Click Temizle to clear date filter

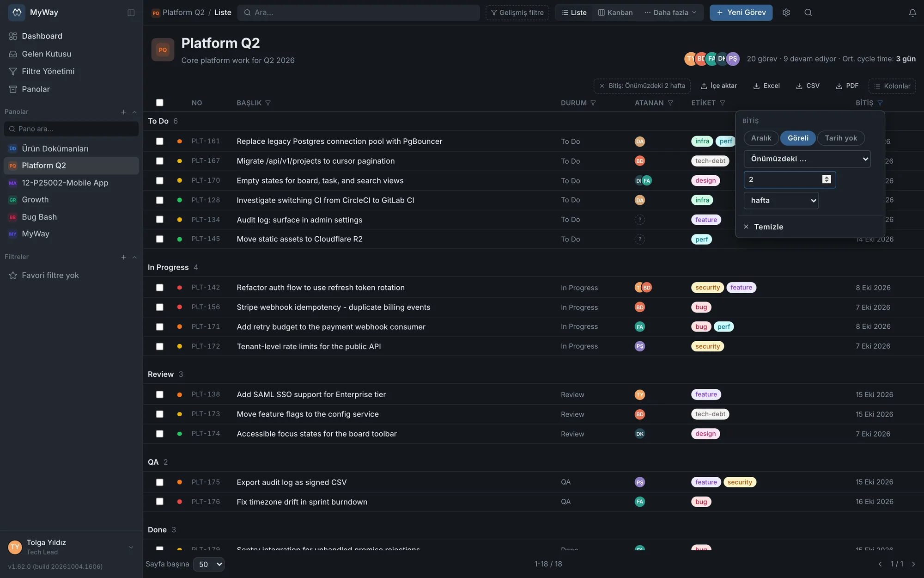tap(763, 227)
